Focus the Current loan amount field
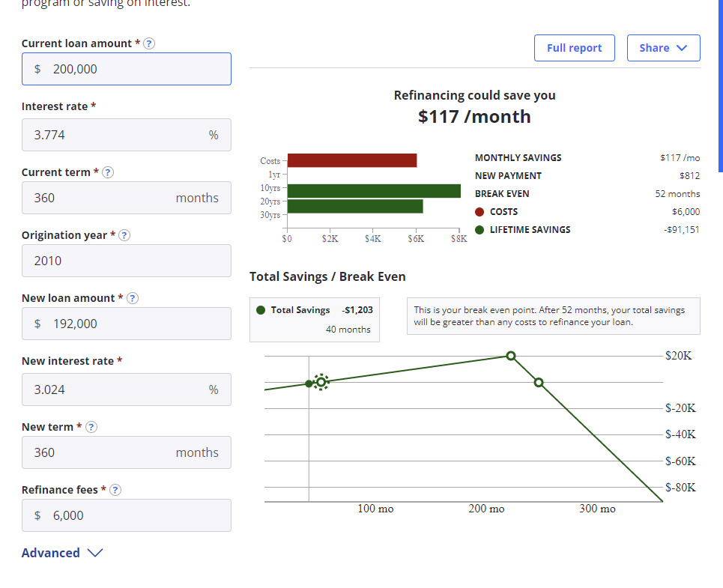Viewport: 723px width, 588px height. [x=127, y=69]
